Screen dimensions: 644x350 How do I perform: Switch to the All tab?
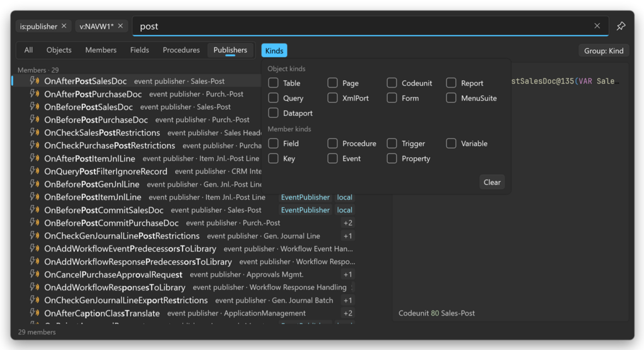[28, 49]
